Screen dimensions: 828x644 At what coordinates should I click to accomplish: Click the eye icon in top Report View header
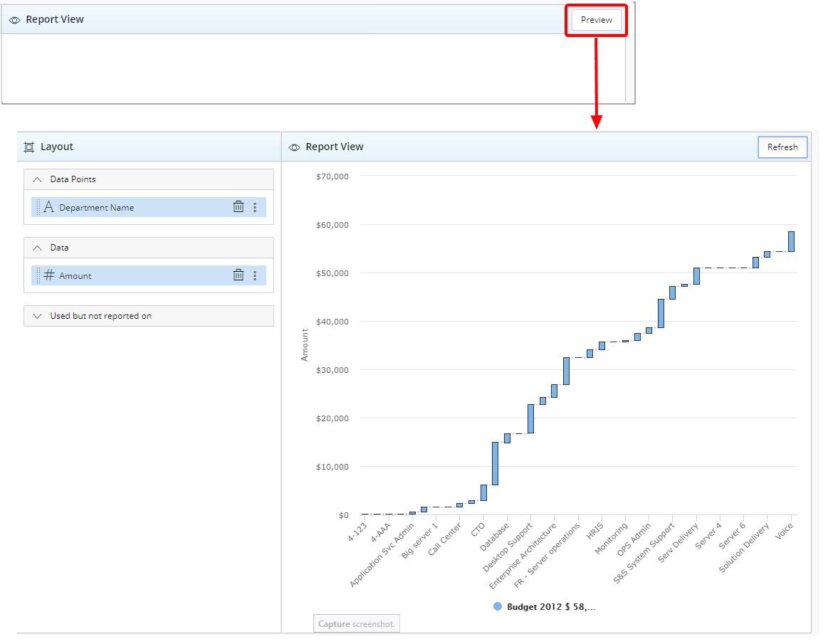tap(15, 20)
